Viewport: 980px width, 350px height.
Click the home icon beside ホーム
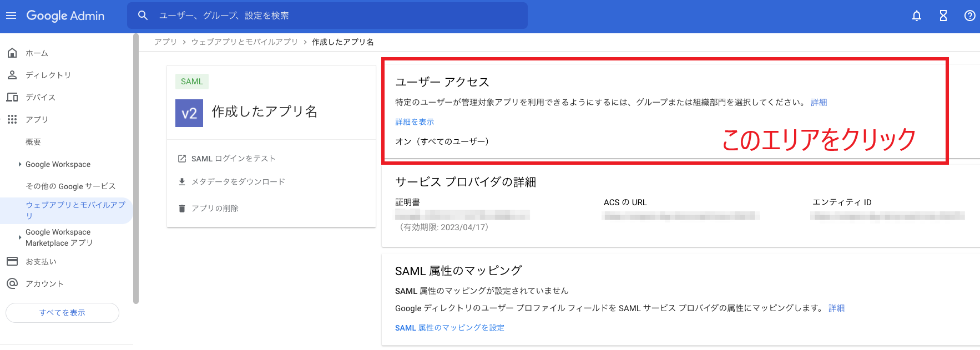(x=12, y=53)
